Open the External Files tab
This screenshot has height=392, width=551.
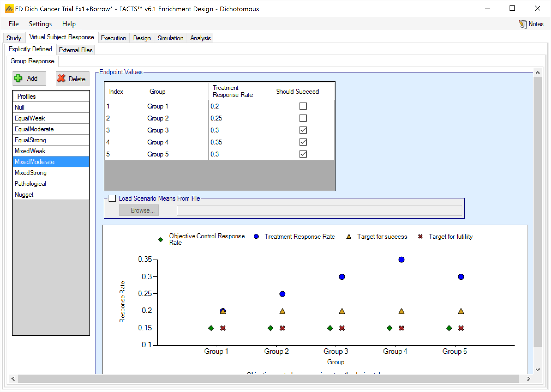point(76,50)
